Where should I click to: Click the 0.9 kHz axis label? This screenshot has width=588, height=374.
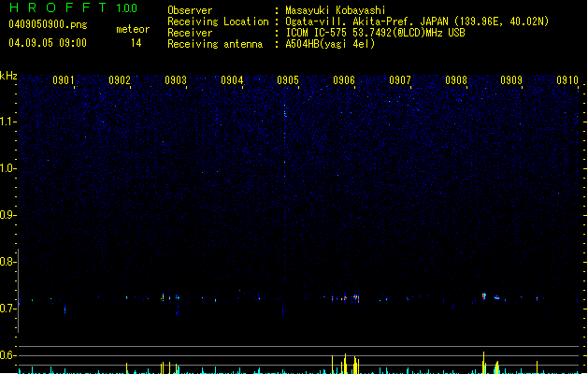(x=7, y=215)
